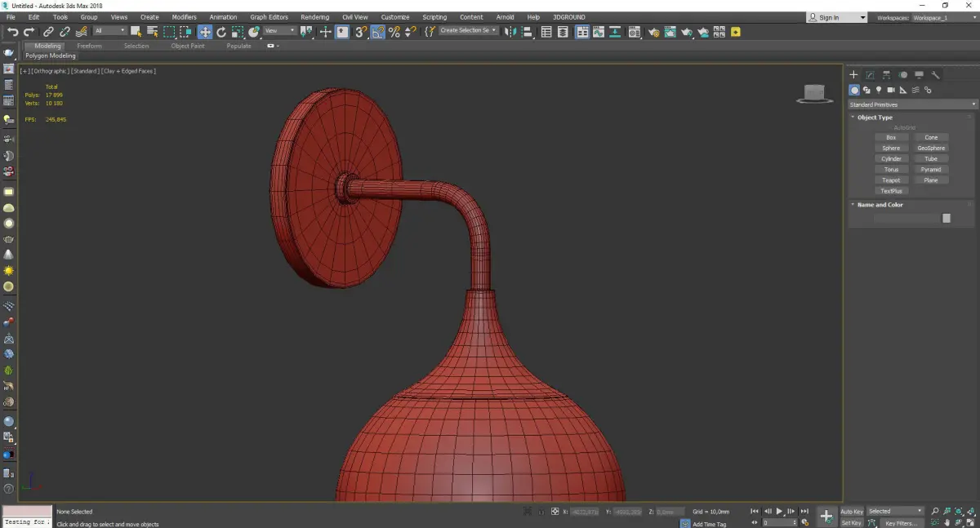Open the Standard Primitives dropdown
The image size is (980, 528).
pos(912,104)
